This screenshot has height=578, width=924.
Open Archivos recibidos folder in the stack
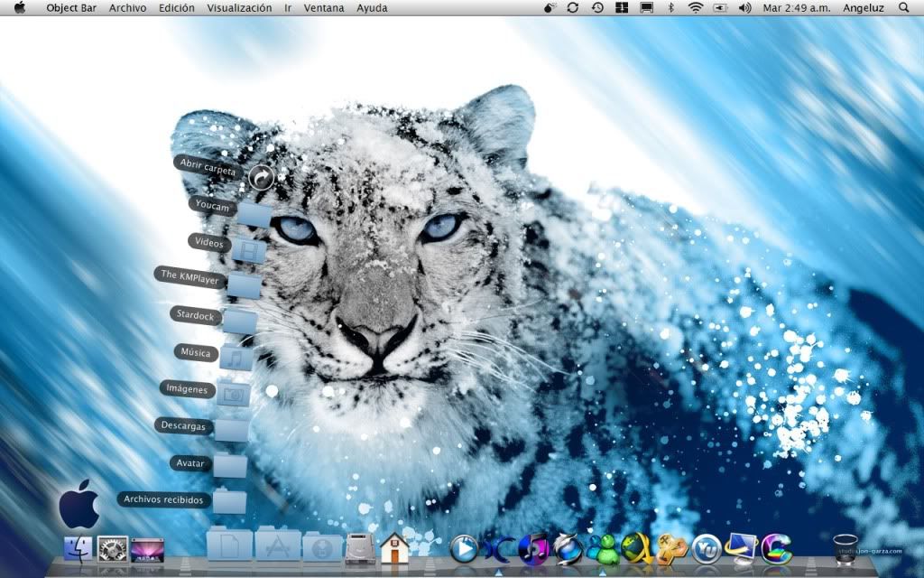click(229, 500)
